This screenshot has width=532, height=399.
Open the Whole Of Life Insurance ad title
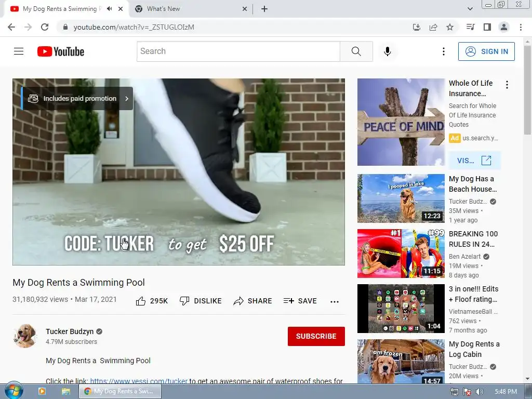click(471, 88)
